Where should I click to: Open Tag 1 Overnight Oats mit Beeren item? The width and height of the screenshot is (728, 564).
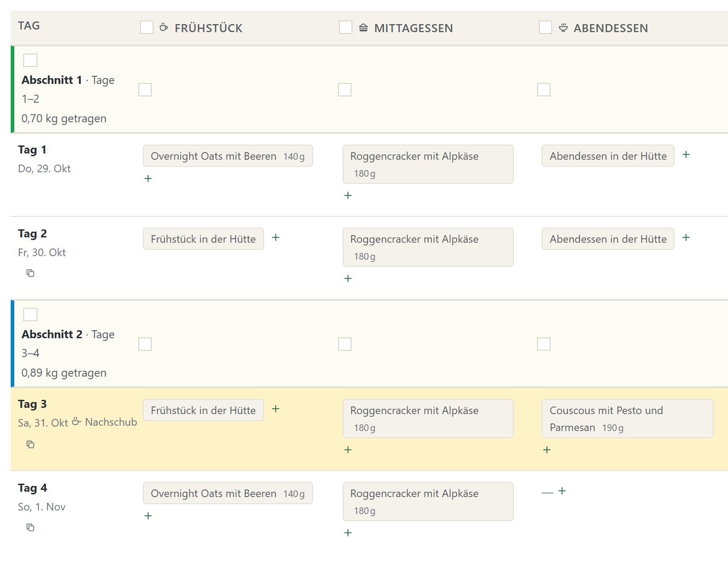(x=228, y=156)
